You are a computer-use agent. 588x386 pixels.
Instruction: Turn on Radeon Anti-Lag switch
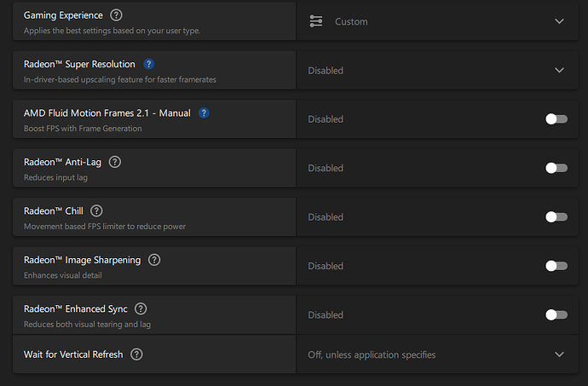[556, 168]
